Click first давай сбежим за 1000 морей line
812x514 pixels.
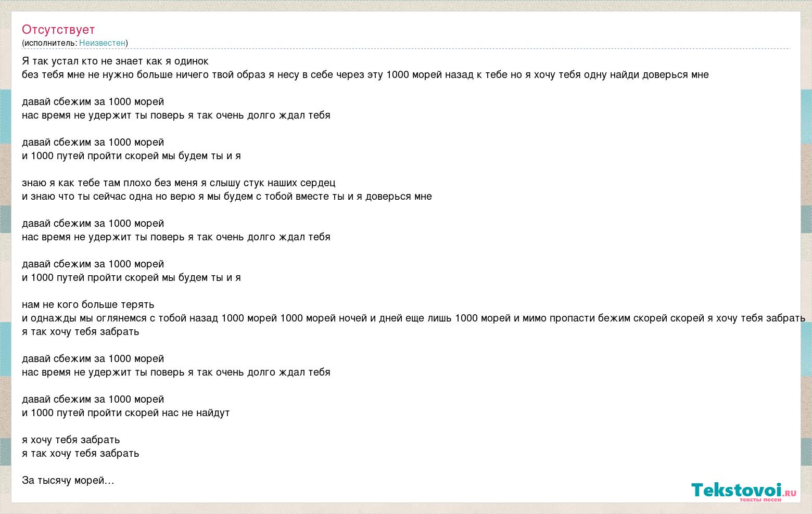pyautogui.click(x=93, y=102)
